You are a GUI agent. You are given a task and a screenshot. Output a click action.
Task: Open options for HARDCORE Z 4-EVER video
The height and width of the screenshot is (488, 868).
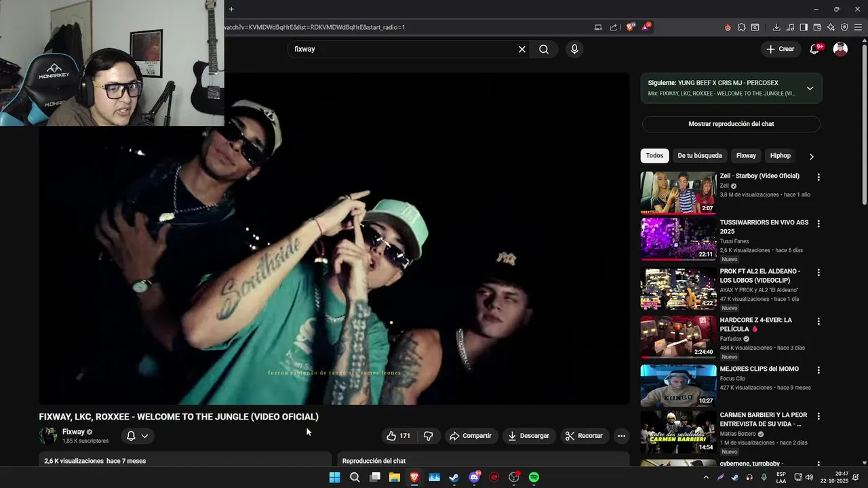(x=818, y=321)
